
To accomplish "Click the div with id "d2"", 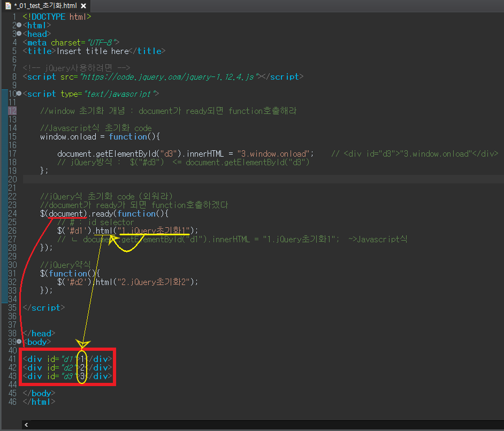I will [67, 367].
